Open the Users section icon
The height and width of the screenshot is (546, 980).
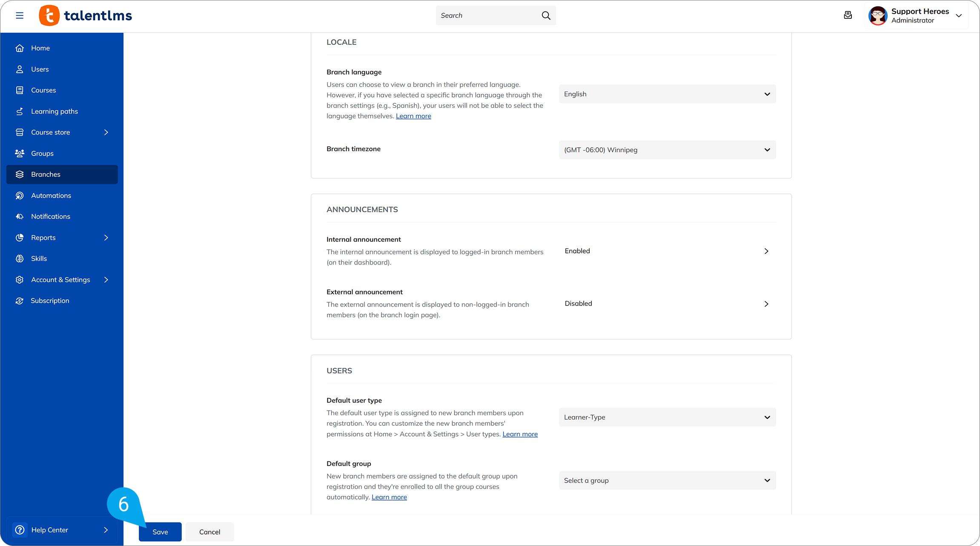point(20,69)
